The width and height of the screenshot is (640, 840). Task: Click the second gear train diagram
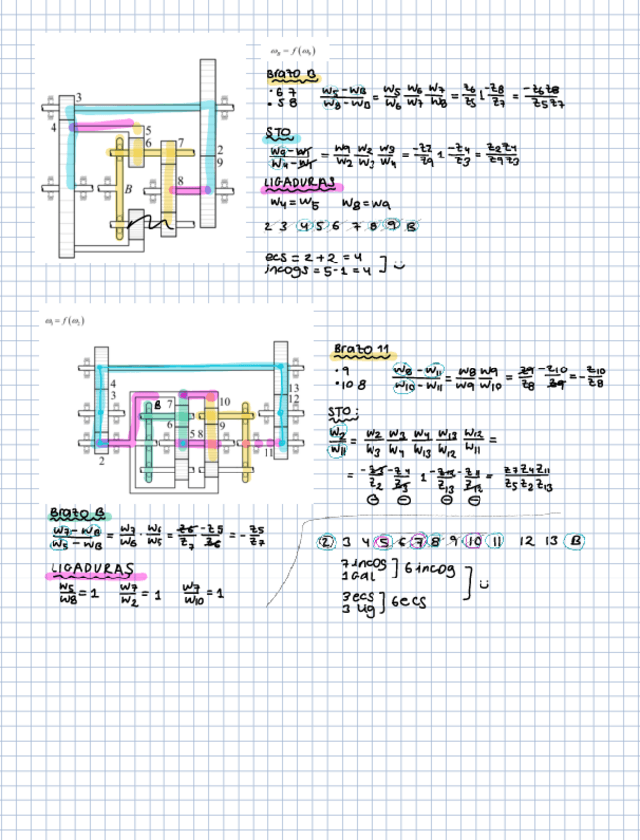click(188, 416)
